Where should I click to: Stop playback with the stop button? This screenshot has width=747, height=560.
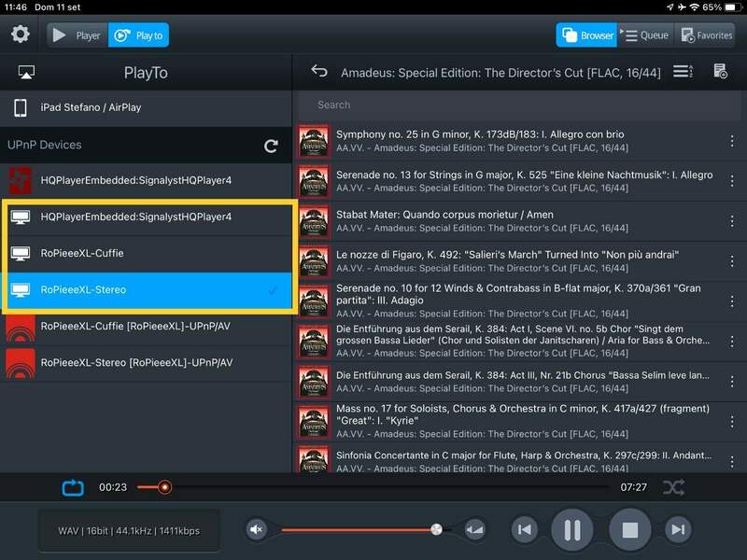click(x=629, y=530)
